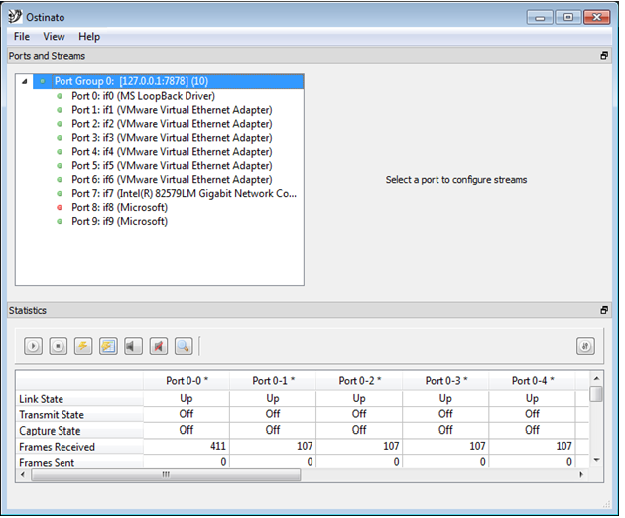
Task: Stop capture icon with red mark
Action: [x=159, y=346]
